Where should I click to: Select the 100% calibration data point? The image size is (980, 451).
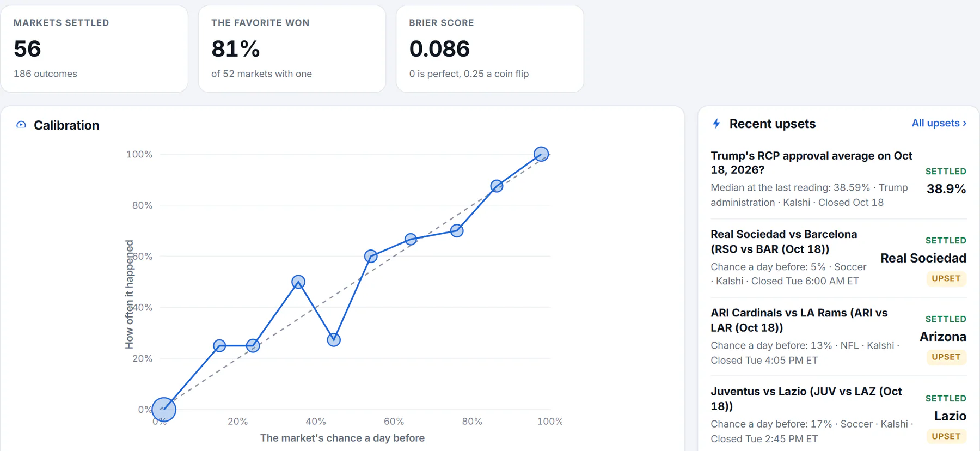pos(541,154)
